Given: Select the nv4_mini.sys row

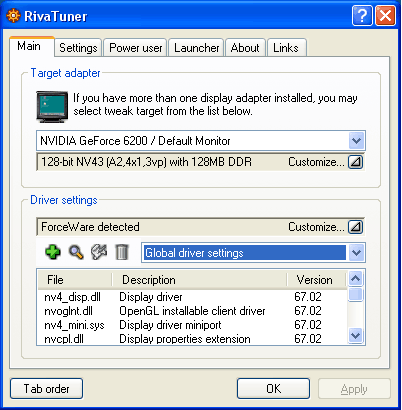Looking at the screenshot, I should [193, 325].
